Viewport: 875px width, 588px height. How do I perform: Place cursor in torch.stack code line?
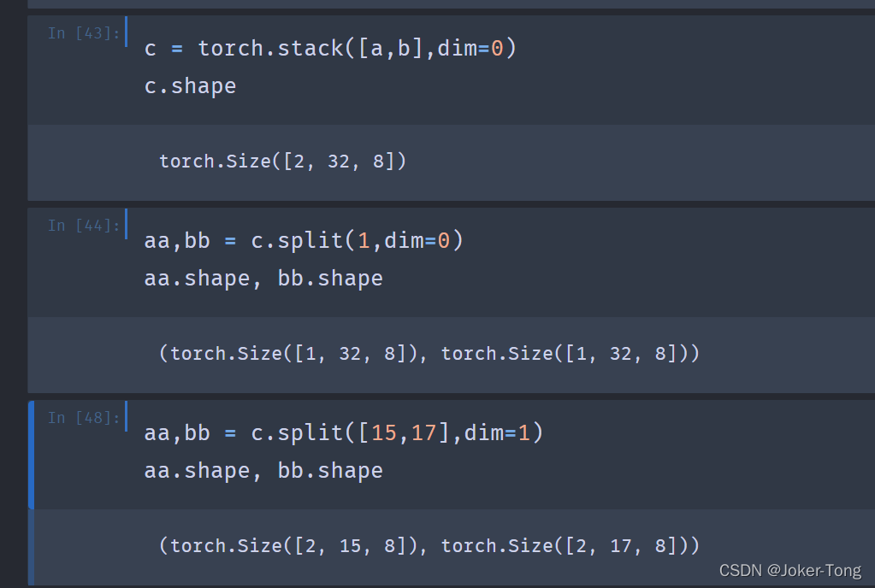point(330,49)
